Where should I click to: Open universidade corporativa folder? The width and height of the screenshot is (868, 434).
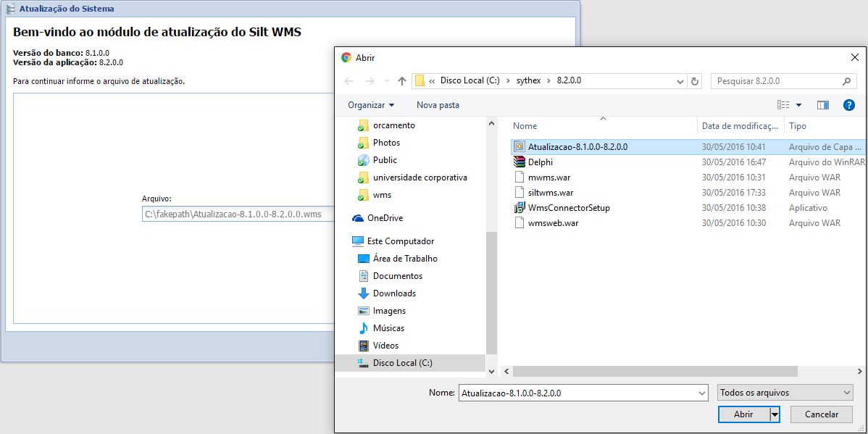click(x=413, y=178)
